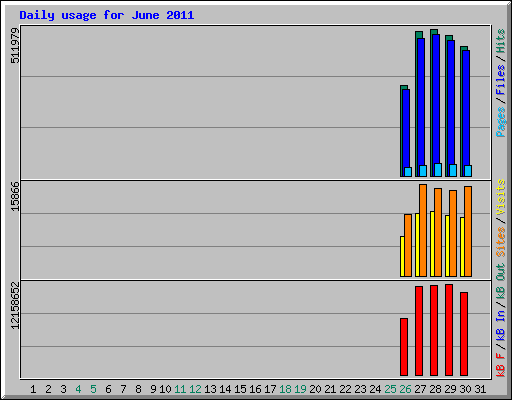
Task: Click the orange sites bar for day 29
Action: (453, 233)
